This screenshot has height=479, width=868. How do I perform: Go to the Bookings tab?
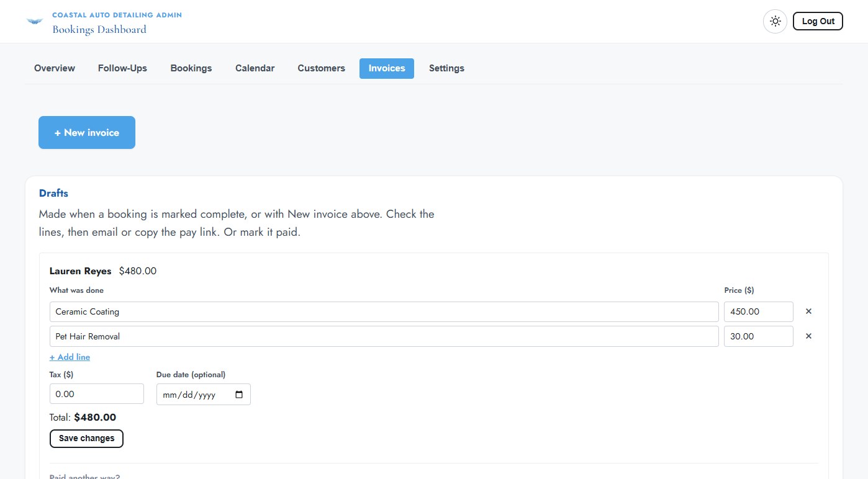coord(191,68)
